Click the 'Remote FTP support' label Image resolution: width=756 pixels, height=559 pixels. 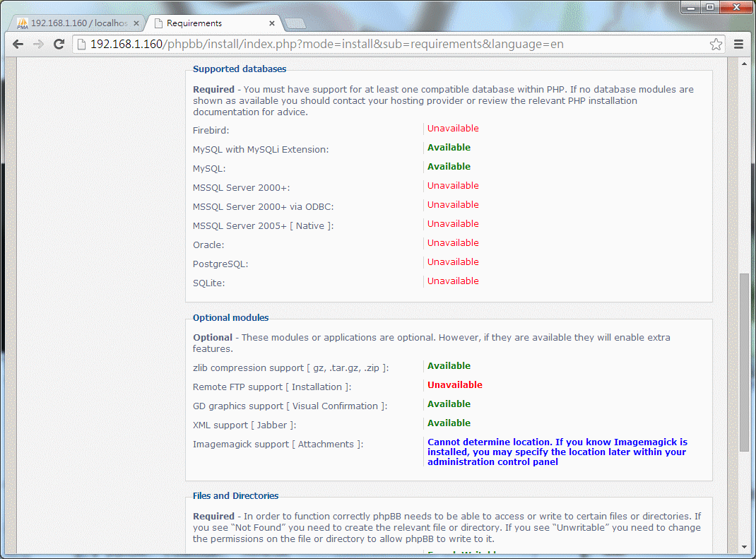pos(272,387)
